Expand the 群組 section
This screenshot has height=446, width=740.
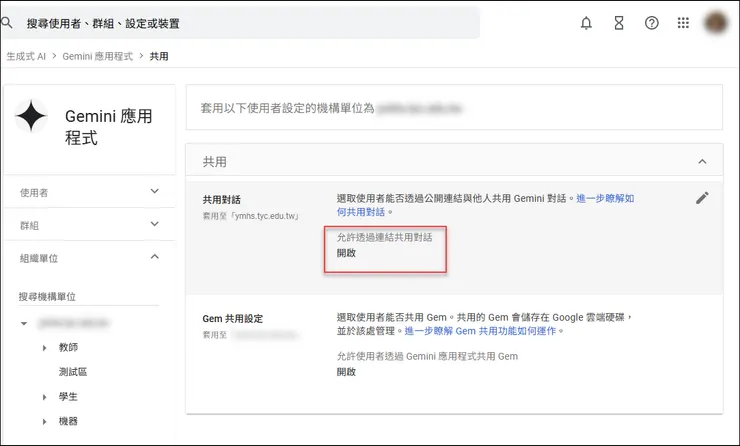click(x=89, y=225)
